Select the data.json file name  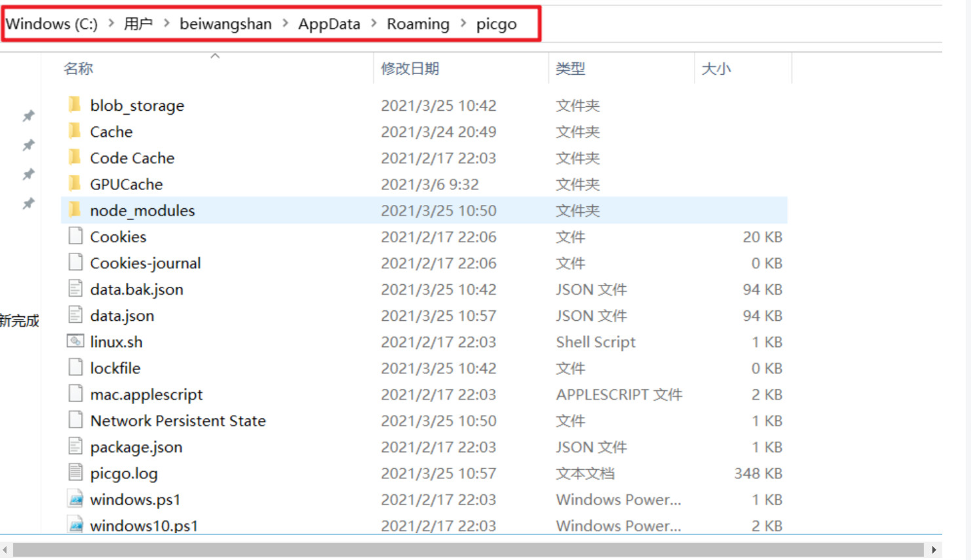pyautogui.click(x=122, y=315)
